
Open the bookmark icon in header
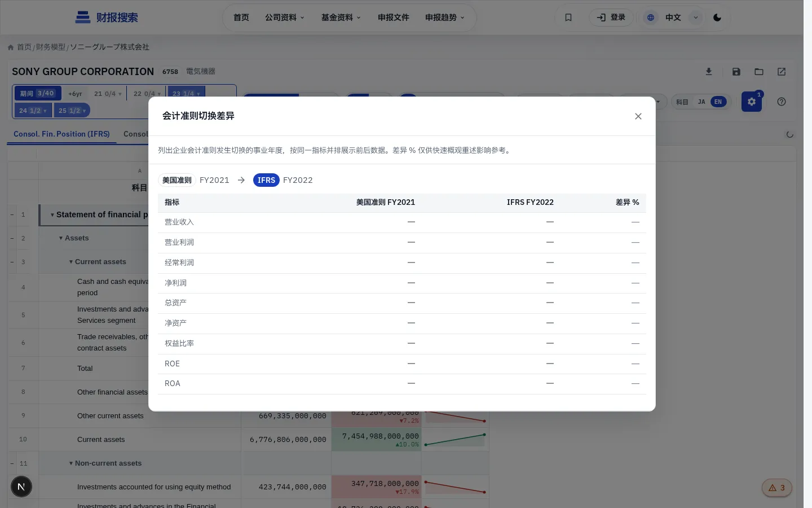(568, 17)
